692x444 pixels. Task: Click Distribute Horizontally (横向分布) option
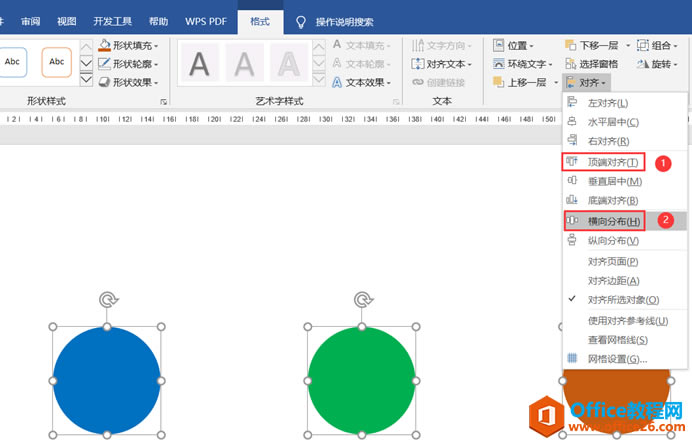tap(613, 221)
